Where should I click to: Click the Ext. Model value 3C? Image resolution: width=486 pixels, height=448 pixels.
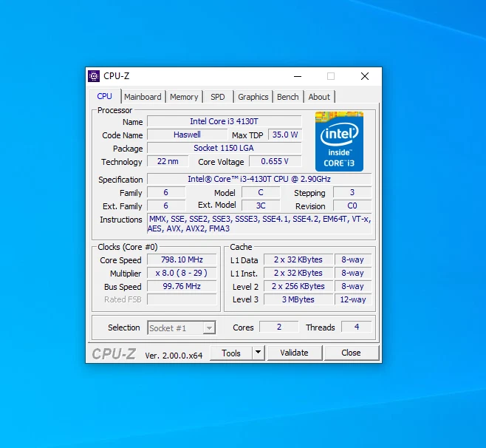(261, 206)
